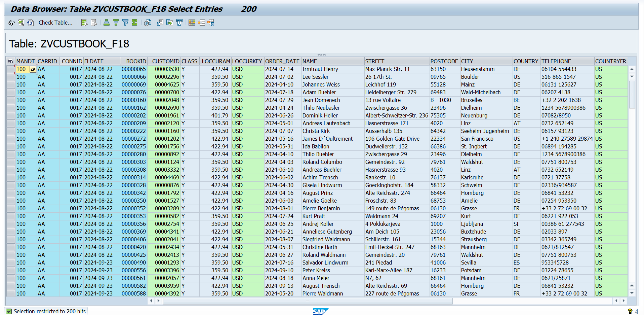The width and height of the screenshot is (644, 315).
Task: Click the CUSTOMID column header
Action: (164, 61)
